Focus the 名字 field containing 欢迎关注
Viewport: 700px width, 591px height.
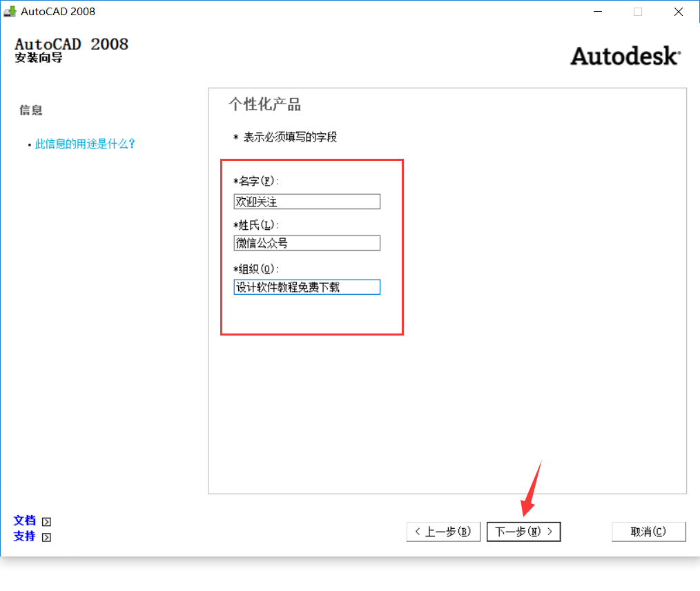tap(307, 202)
